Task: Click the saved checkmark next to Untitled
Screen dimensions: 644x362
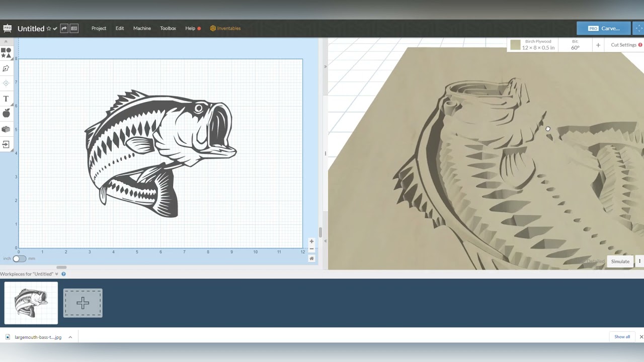Action: pyautogui.click(x=55, y=29)
